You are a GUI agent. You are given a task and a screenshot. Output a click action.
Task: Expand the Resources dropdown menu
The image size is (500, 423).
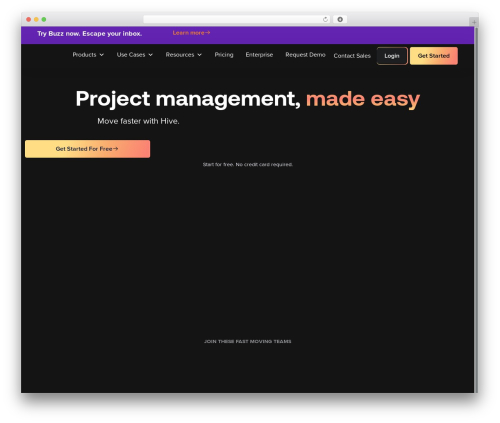pos(184,55)
